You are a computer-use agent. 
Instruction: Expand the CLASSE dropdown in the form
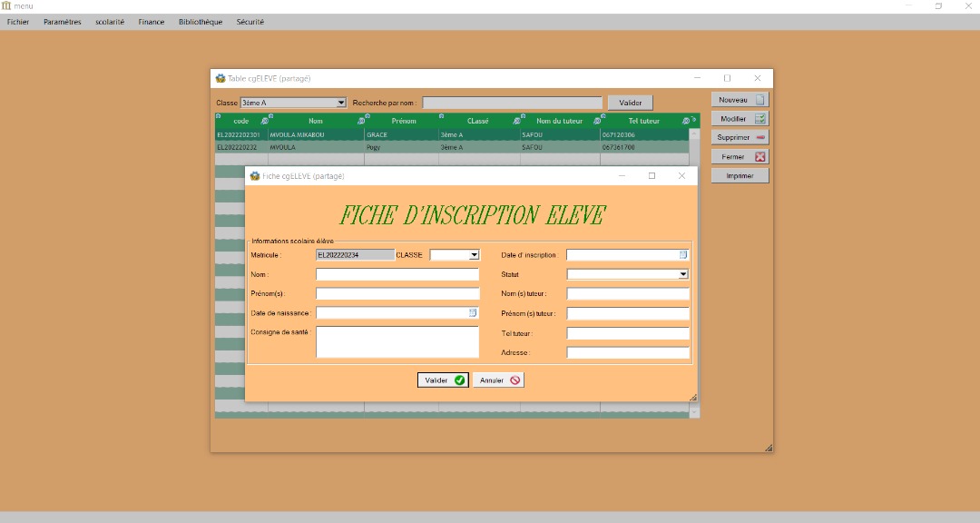474,254
